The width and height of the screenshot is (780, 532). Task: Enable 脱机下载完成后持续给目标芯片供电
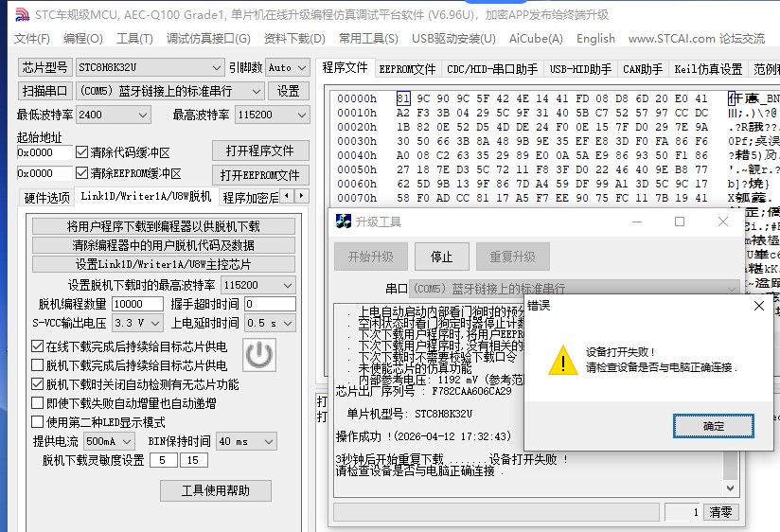pos(37,365)
